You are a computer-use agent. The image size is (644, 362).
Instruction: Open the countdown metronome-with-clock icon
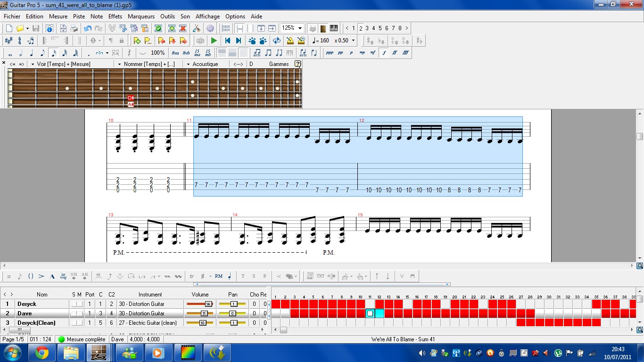(x=301, y=41)
